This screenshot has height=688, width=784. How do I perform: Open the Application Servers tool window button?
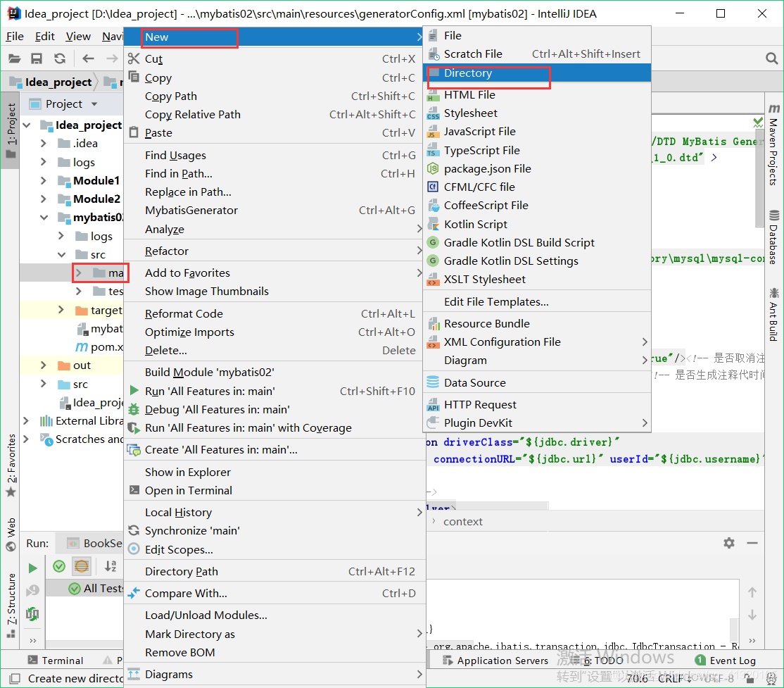click(495, 661)
